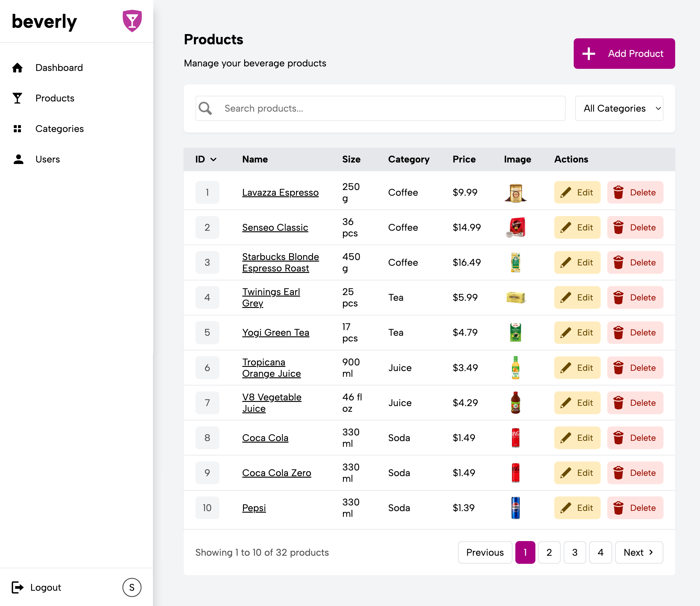Click pencil icon in Starbucks Blonde row
700x606 pixels.
[566, 262]
